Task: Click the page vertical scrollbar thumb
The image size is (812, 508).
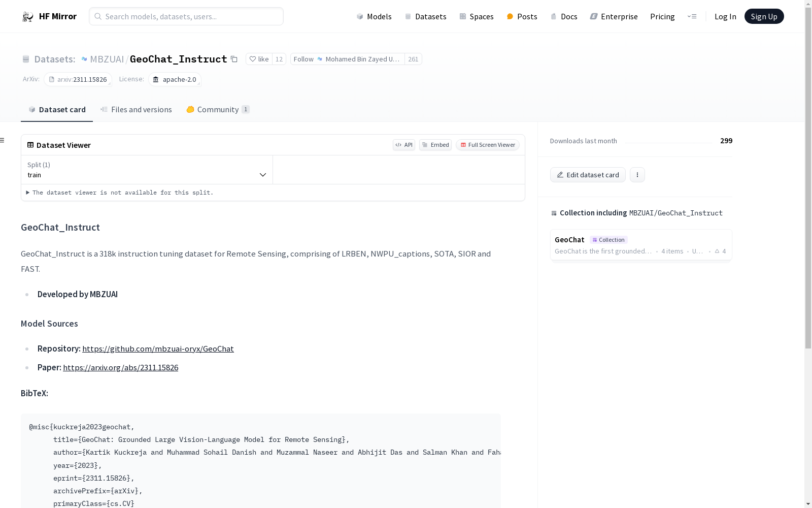Action: (x=808, y=178)
